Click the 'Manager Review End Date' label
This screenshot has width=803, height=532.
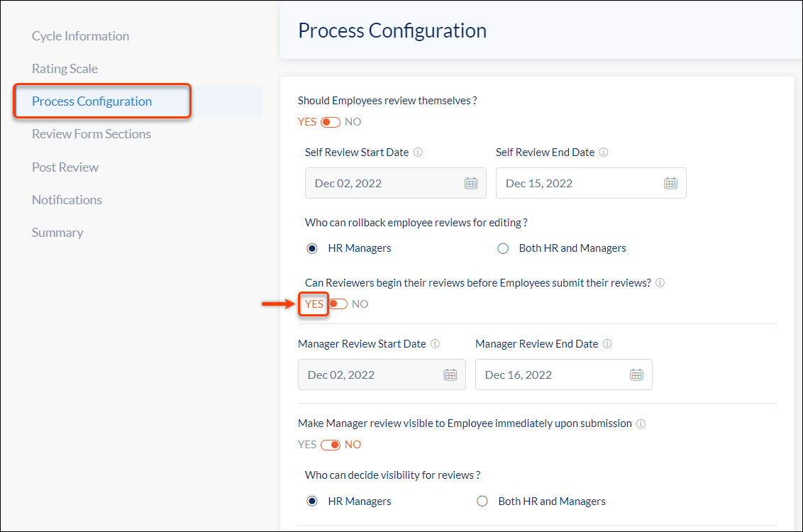click(537, 343)
